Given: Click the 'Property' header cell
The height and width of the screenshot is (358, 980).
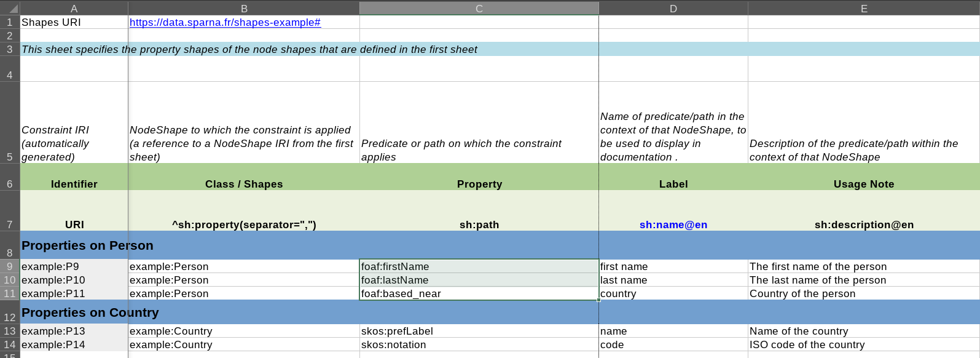Looking at the screenshot, I should pos(479,177).
